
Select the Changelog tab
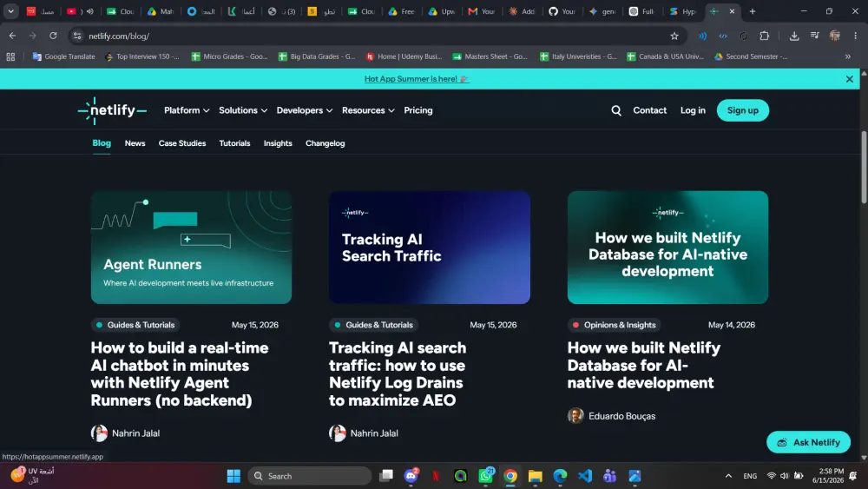[325, 143]
